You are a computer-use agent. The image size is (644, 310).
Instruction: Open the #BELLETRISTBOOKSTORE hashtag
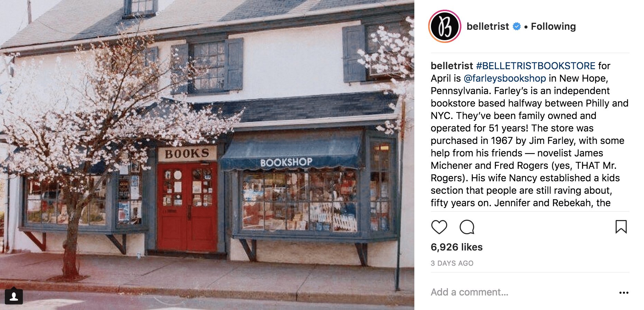pos(536,66)
